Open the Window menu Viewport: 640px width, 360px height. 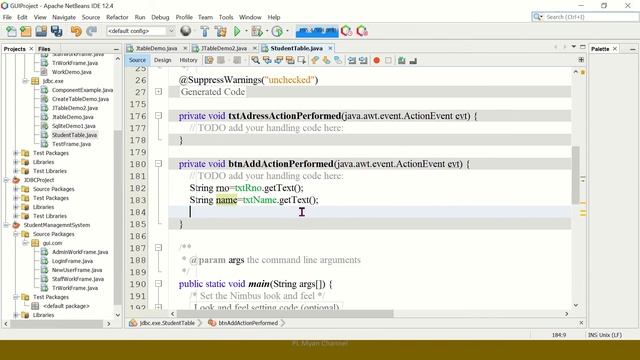point(250,17)
